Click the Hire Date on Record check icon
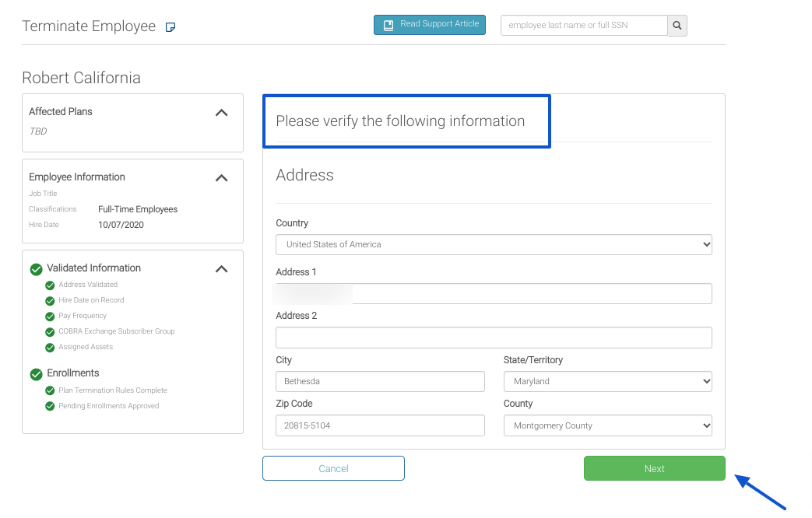The image size is (812, 518). coord(50,301)
